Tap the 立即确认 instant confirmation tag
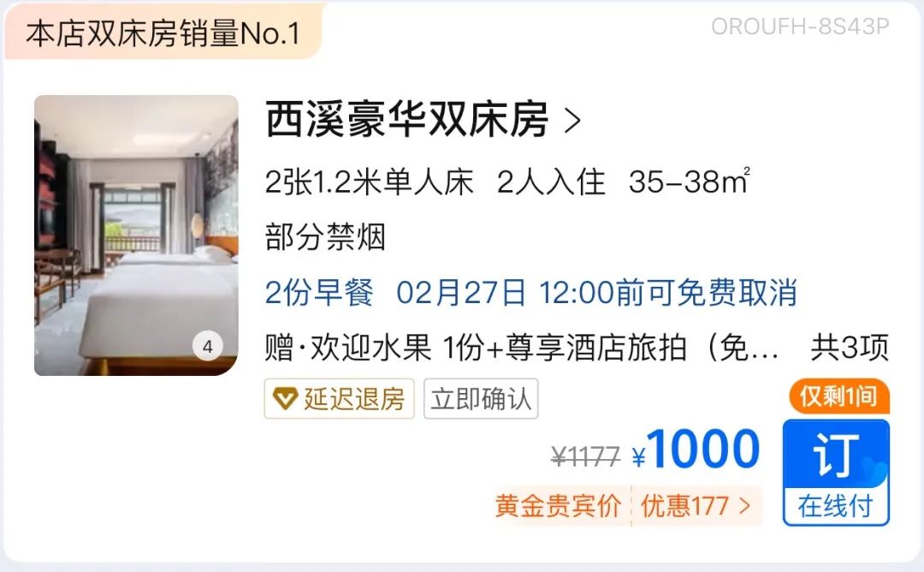Viewport: 924px width, 572px height. coord(481,399)
